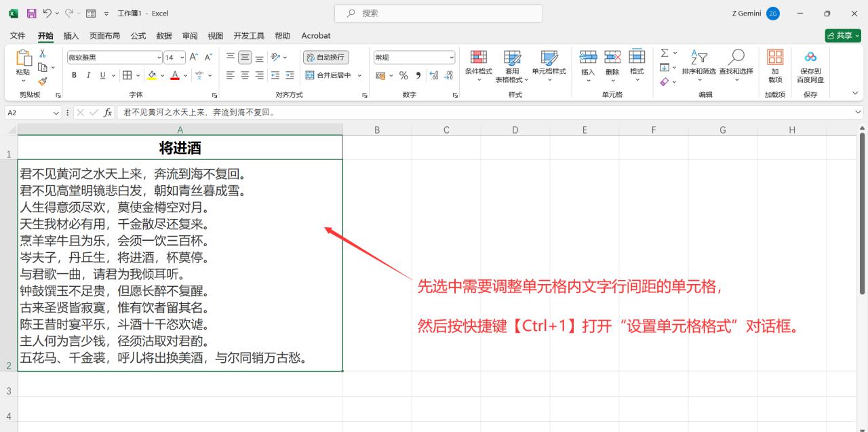Center cell text horizontally
This screenshot has width=868, height=432.
245,75
